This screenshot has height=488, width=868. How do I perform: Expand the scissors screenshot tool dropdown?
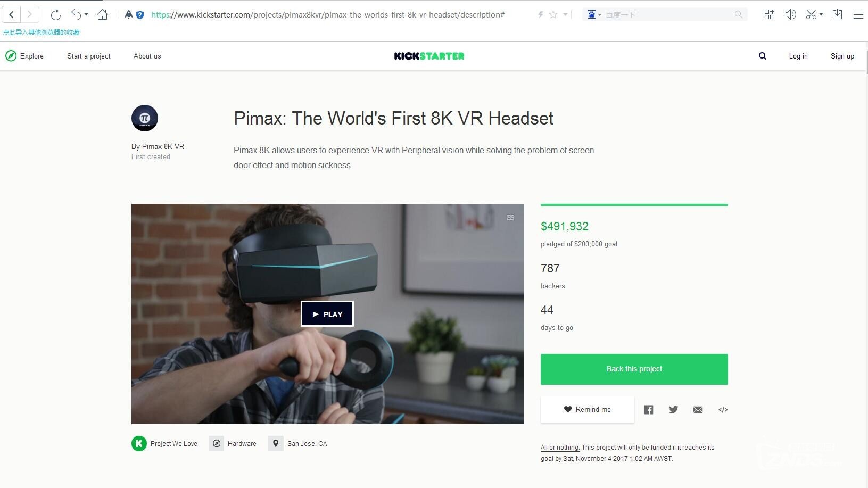point(821,15)
